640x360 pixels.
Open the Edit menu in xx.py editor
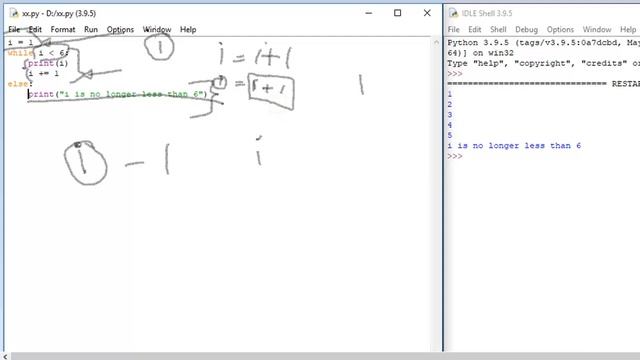[x=35, y=29]
